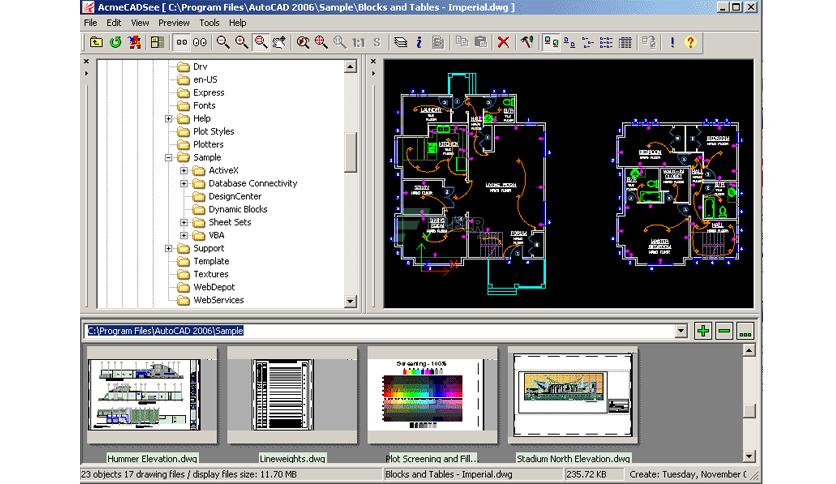Close the folder tree panel with its x
The width and height of the screenshot is (836, 484).
[86, 62]
